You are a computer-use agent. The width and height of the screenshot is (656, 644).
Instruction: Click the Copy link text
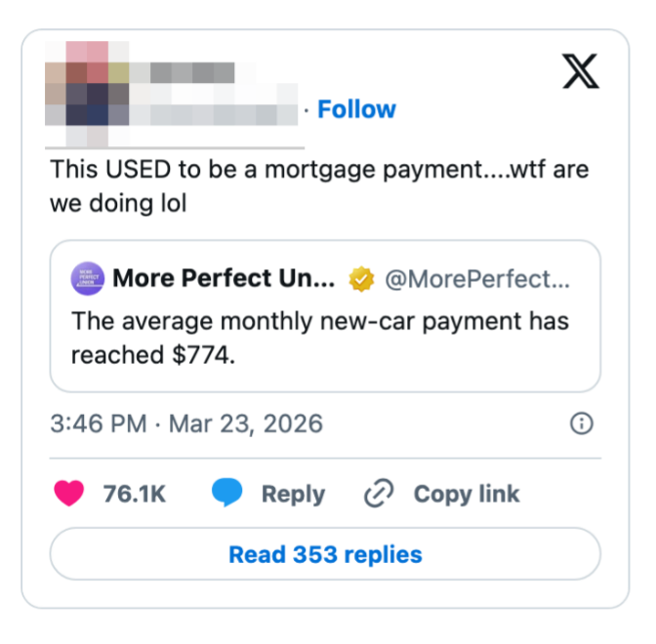click(466, 494)
